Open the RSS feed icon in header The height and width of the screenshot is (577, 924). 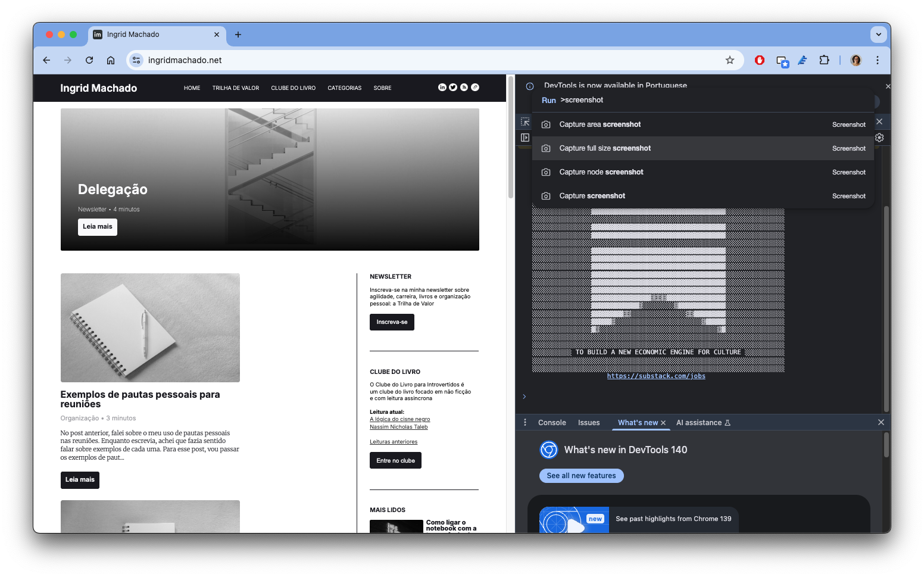tap(464, 88)
